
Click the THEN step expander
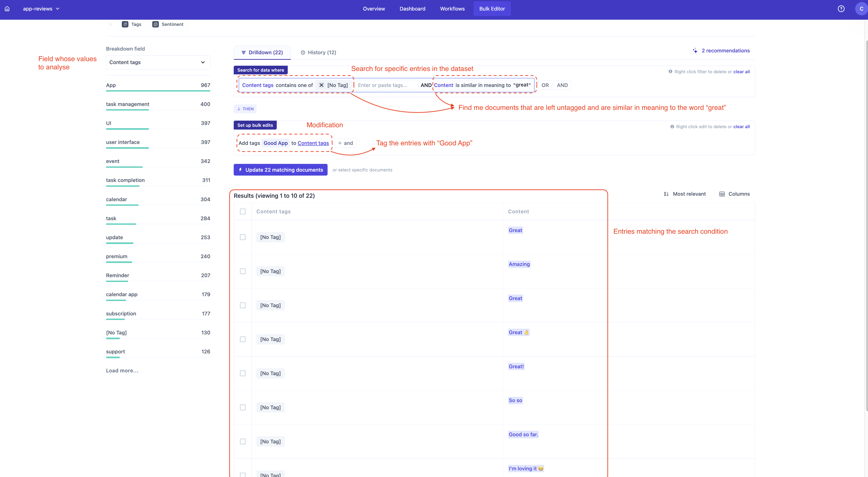click(x=245, y=109)
